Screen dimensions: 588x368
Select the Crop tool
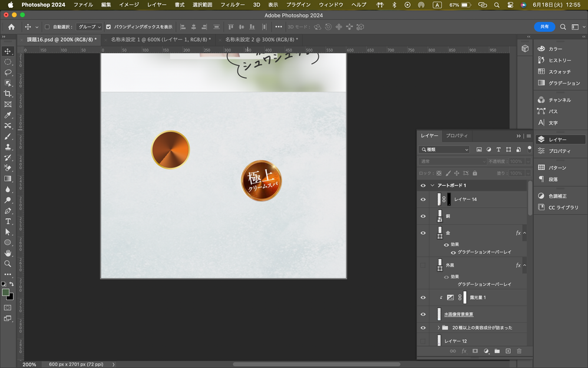click(x=8, y=94)
